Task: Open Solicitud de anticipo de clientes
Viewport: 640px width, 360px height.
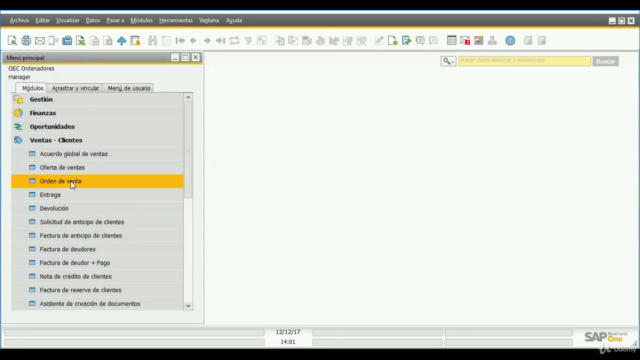Action: (x=97, y=222)
